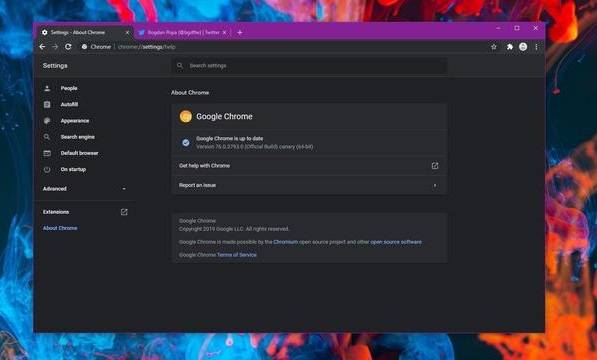This screenshot has height=360, width=597.
Task: Close the Settings - About Chrome tab
Action: (128, 33)
